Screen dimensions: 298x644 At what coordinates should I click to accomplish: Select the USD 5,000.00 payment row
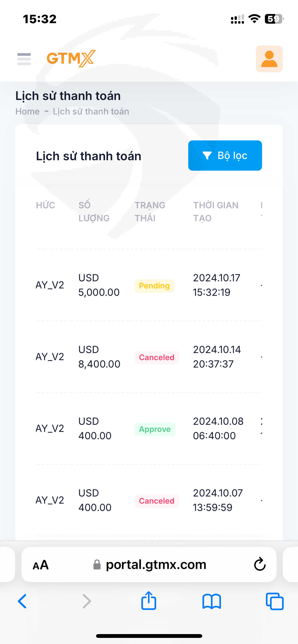(x=99, y=285)
